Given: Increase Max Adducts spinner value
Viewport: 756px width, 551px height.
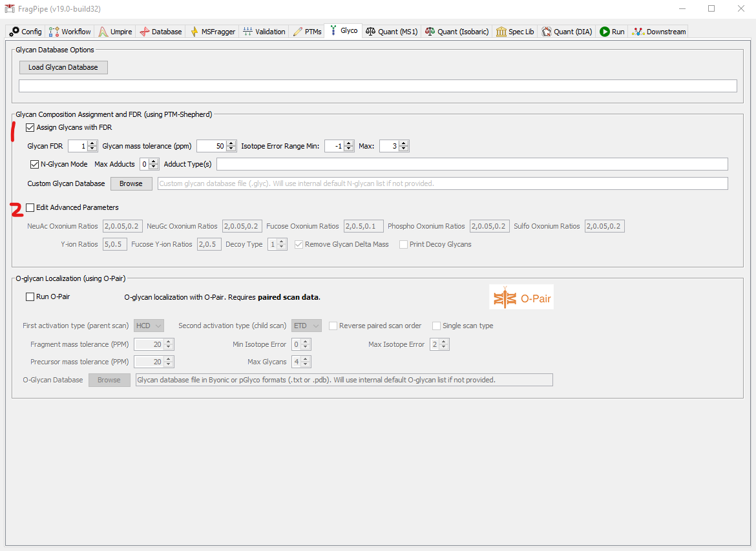Looking at the screenshot, I should click(154, 161).
